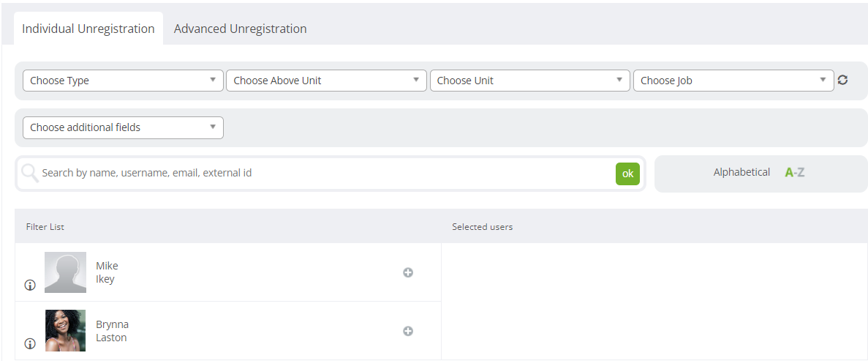Add Mike Ikey to selected users
Screen dimensions: 868x361
[x=408, y=272]
